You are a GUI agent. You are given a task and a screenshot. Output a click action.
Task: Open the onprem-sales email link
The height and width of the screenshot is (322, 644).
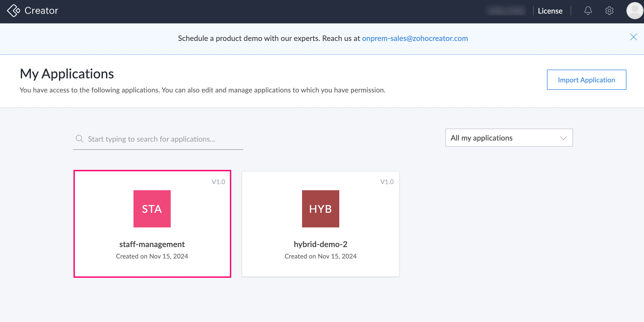pos(415,38)
